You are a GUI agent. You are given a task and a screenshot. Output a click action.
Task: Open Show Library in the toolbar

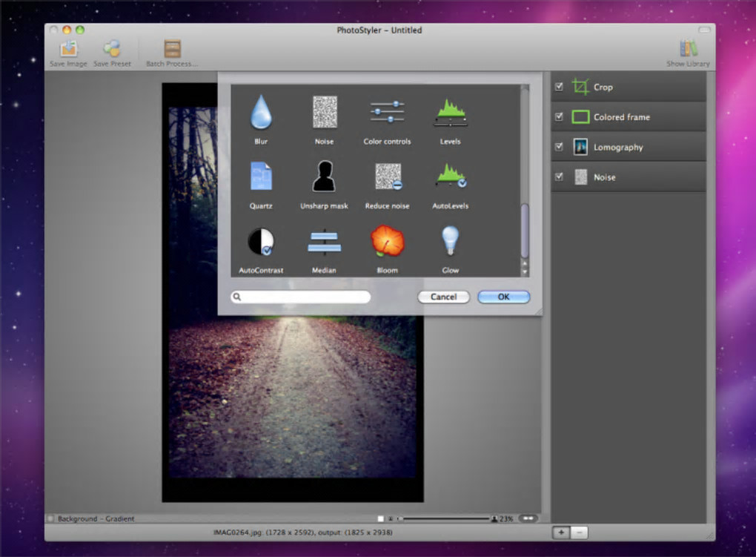688,50
